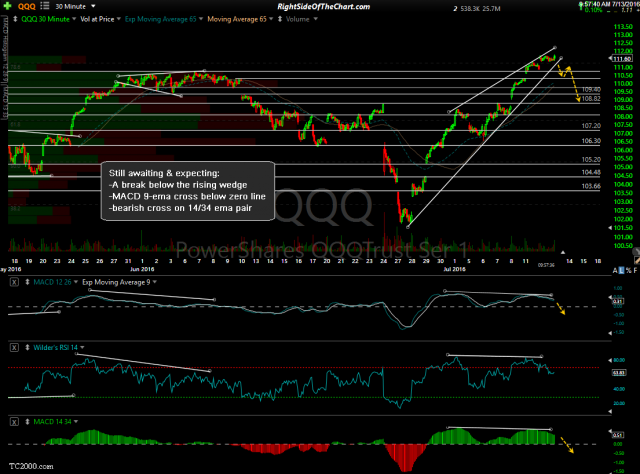Click the RSI pane bottom scale arrow

610,412
